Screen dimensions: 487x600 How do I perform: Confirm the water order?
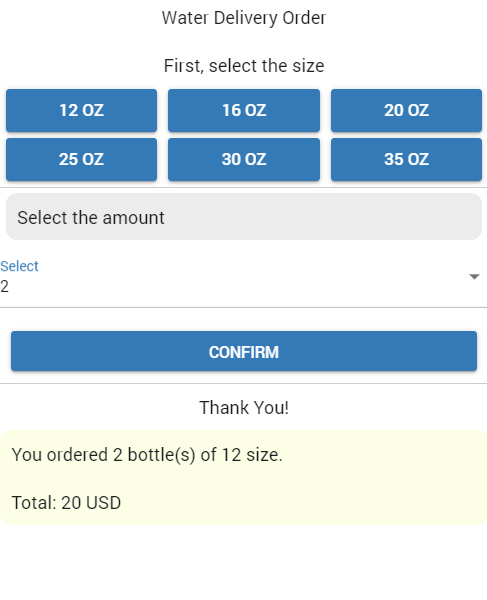point(244,351)
